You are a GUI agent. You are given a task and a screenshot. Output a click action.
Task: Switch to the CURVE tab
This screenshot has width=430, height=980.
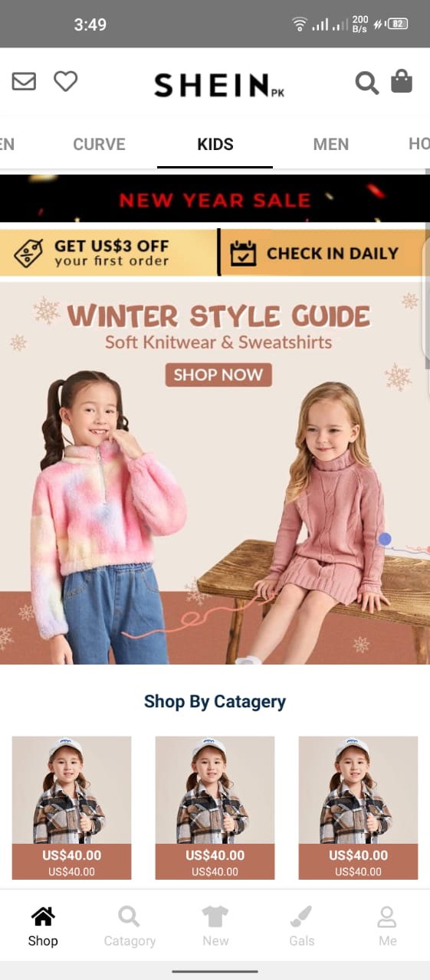point(99,144)
